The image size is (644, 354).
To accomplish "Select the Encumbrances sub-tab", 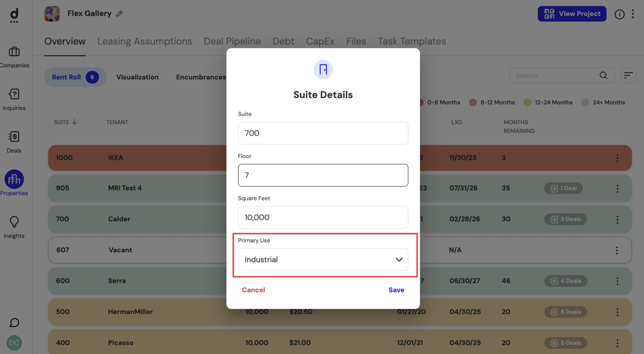I will 201,77.
